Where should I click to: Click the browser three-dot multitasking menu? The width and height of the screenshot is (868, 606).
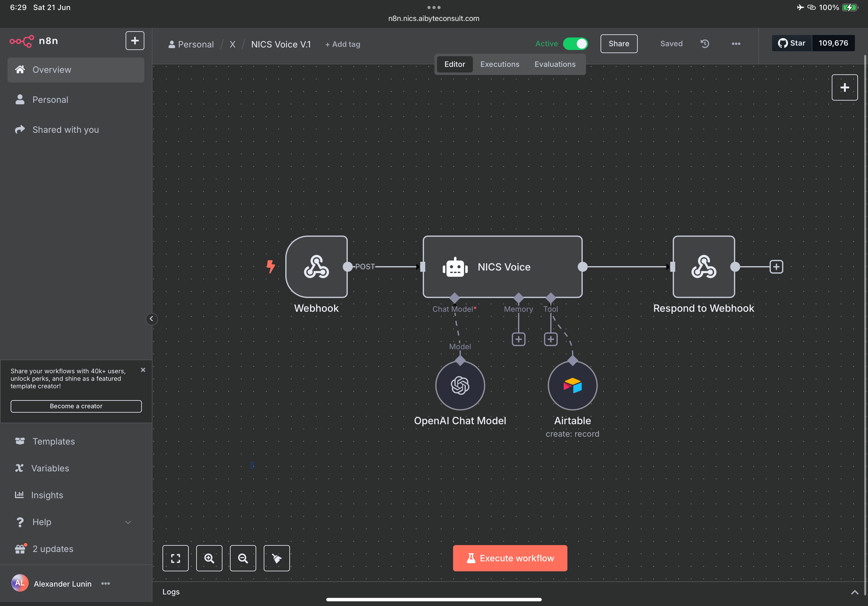(434, 7)
